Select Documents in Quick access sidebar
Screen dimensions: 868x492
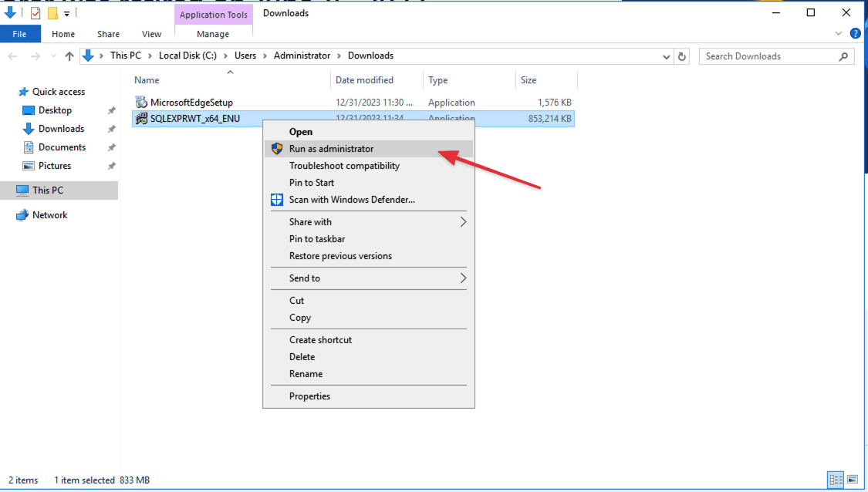tap(62, 147)
